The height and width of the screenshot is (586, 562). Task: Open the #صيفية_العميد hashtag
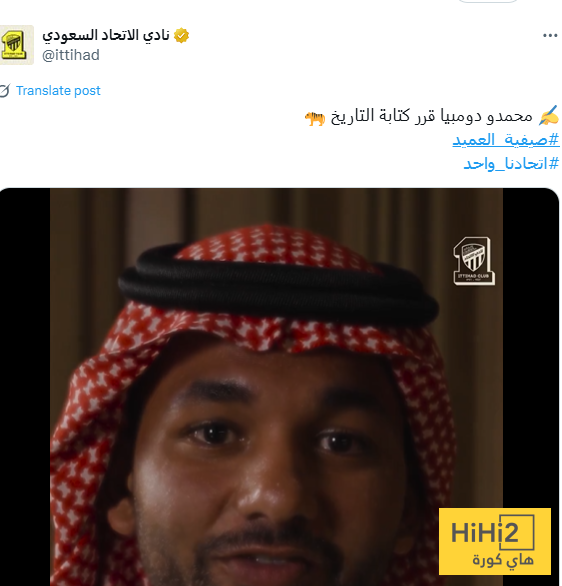(506, 140)
